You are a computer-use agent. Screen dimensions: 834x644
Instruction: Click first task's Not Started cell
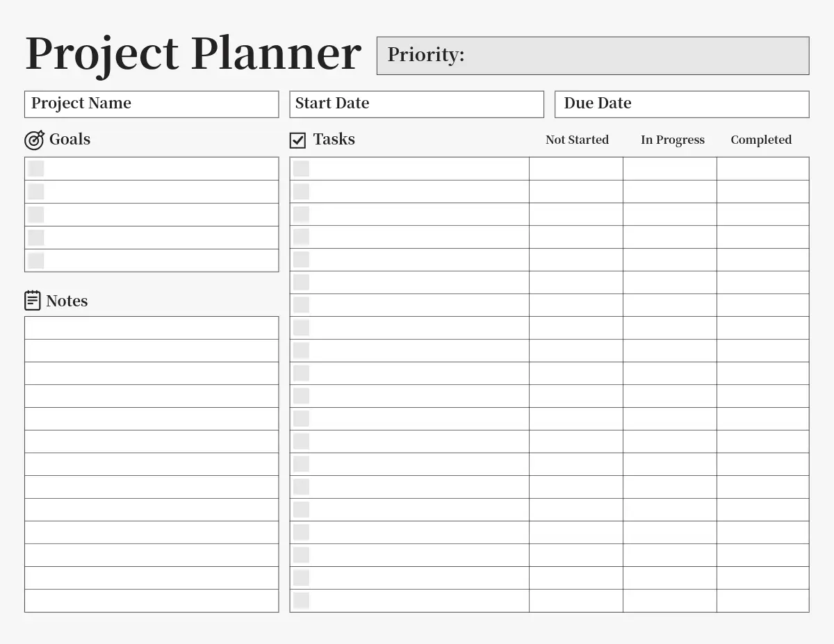[576, 169]
